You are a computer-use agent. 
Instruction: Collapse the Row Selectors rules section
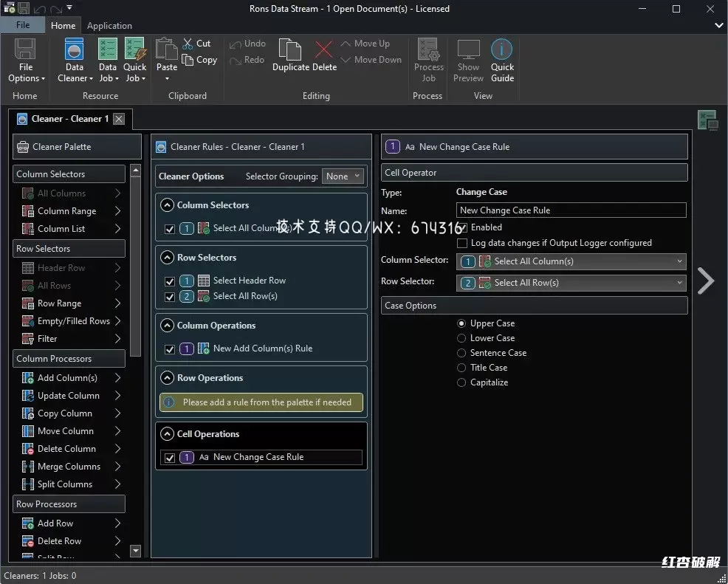(x=167, y=258)
